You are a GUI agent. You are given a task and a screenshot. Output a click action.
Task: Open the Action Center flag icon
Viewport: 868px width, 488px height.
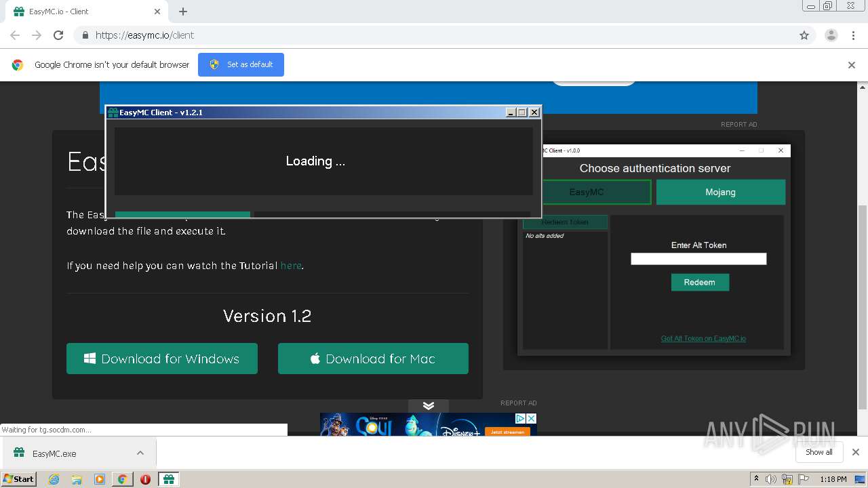804,479
